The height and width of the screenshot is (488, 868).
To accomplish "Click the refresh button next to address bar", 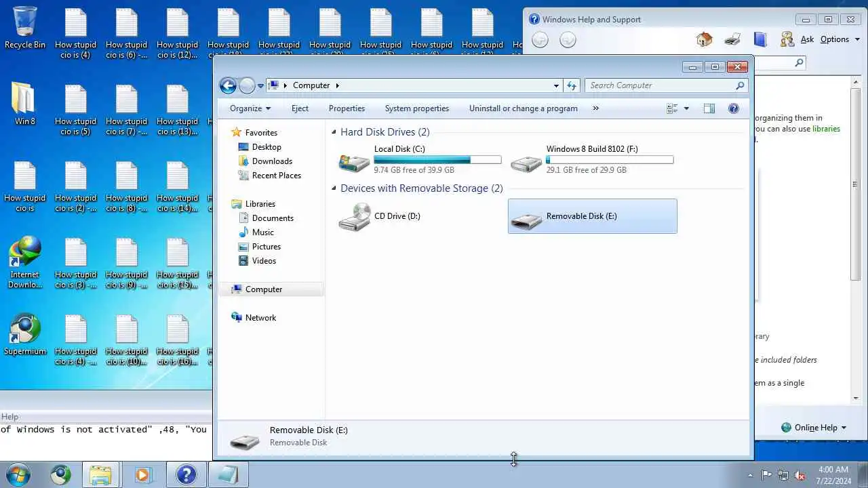I will pyautogui.click(x=572, y=85).
